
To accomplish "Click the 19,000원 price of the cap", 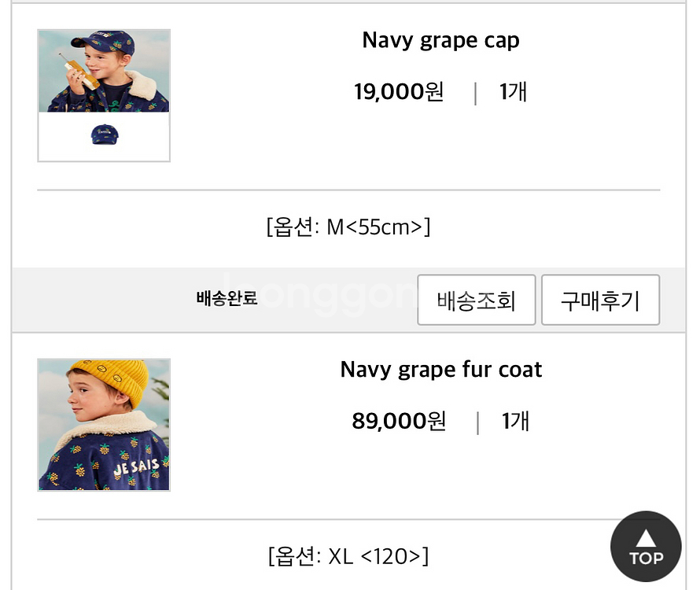I will (x=399, y=93).
